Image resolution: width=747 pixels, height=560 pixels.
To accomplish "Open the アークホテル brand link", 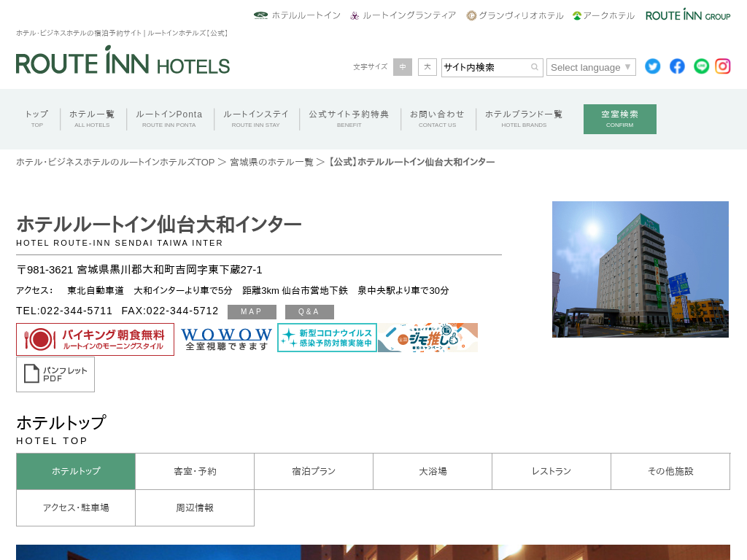I will pyautogui.click(x=603, y=15).
